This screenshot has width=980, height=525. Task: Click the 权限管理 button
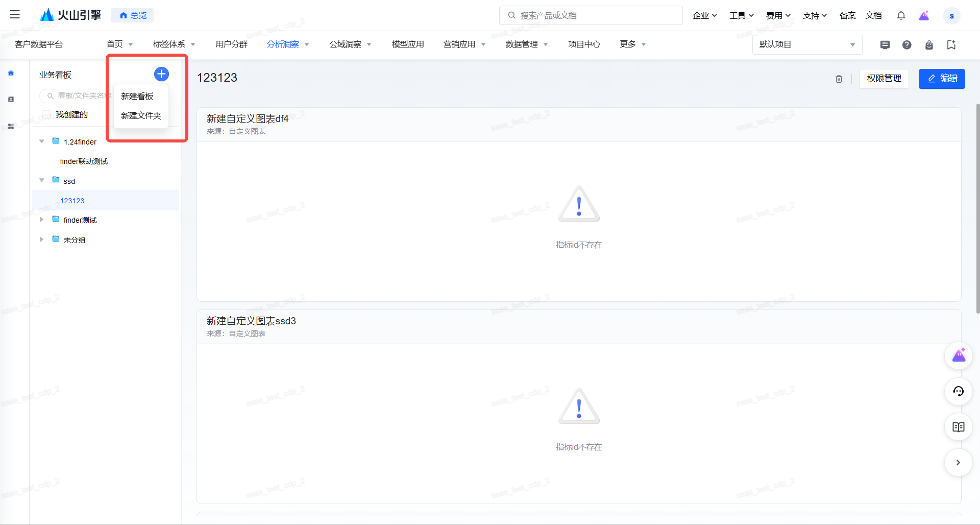tap(884, 79)
